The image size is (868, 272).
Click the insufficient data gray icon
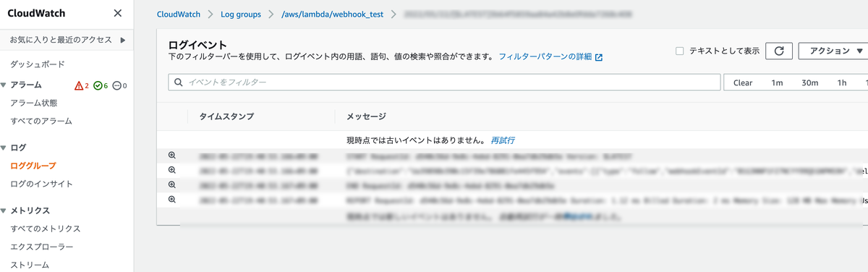point(116,85)
